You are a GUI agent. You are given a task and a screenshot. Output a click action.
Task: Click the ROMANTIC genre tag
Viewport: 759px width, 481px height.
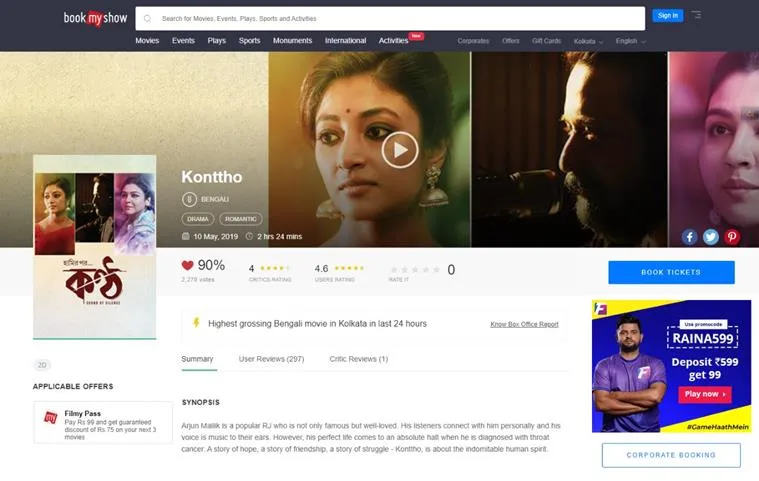click(241, 219)
